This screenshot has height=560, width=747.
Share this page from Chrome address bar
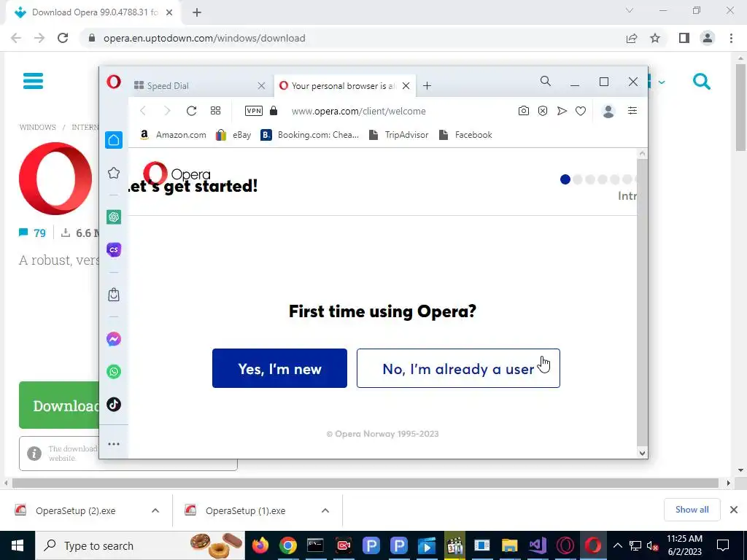coord(632,38)
